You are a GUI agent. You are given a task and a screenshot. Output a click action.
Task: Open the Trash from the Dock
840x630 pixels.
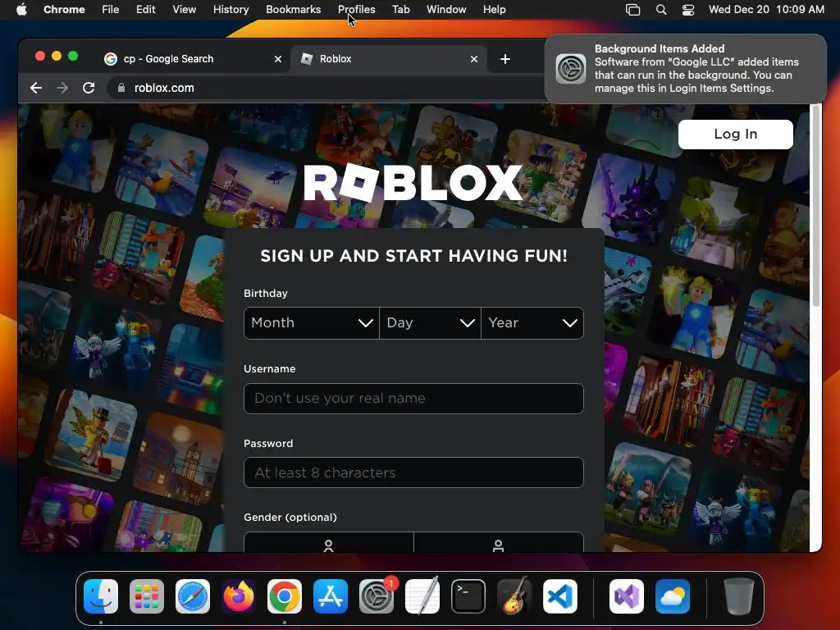739,596
